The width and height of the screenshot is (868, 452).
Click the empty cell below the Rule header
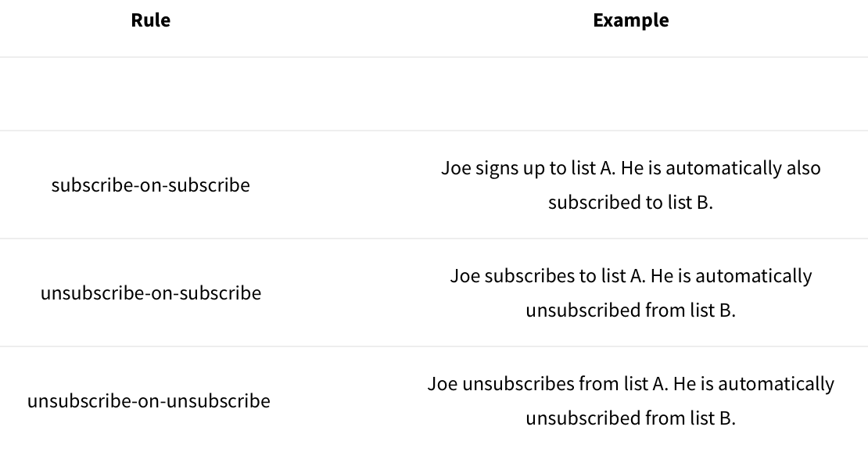point(151,94)
